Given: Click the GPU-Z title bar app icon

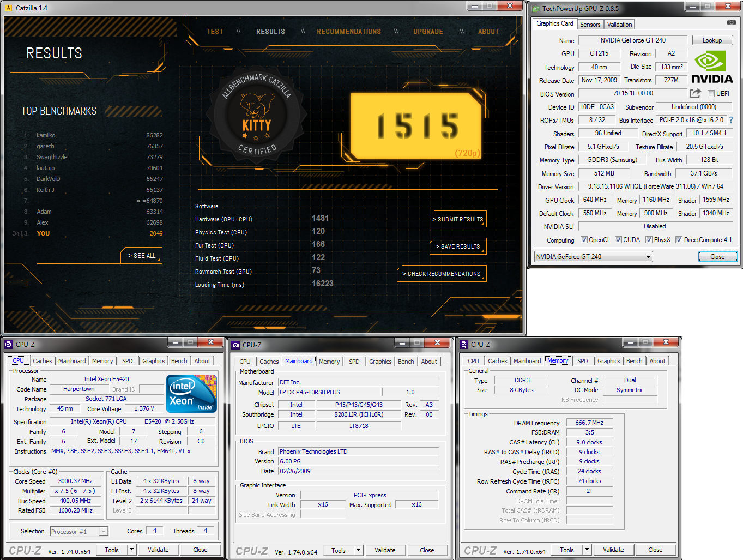Looking at the screenshot, I should point(535,8).
